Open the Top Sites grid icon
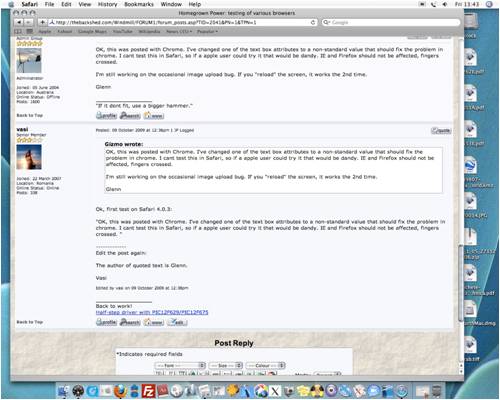This screenshot has width=500, height=400. (30, 31)
